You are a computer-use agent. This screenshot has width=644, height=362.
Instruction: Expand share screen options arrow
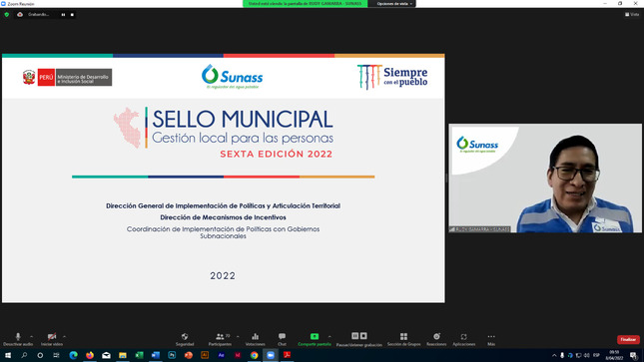(329, 336)
